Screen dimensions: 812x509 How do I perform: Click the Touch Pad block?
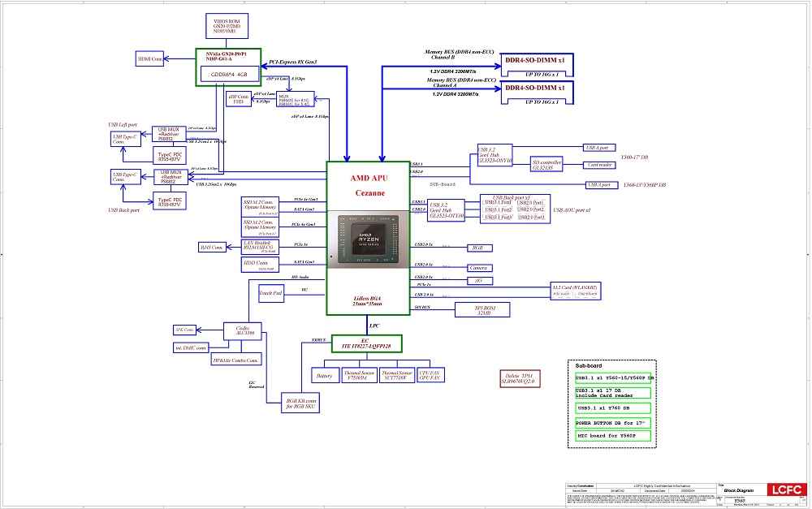(270, 292)
